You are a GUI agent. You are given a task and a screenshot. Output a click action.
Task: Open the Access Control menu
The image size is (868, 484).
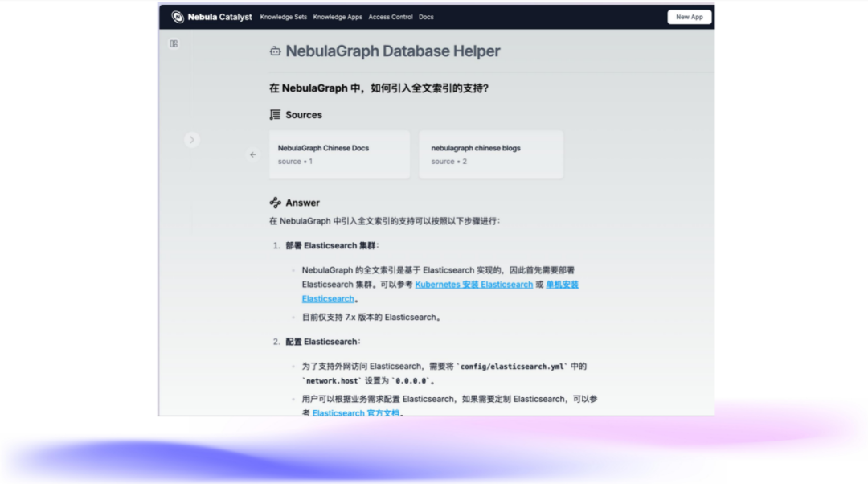coord(391,17)
